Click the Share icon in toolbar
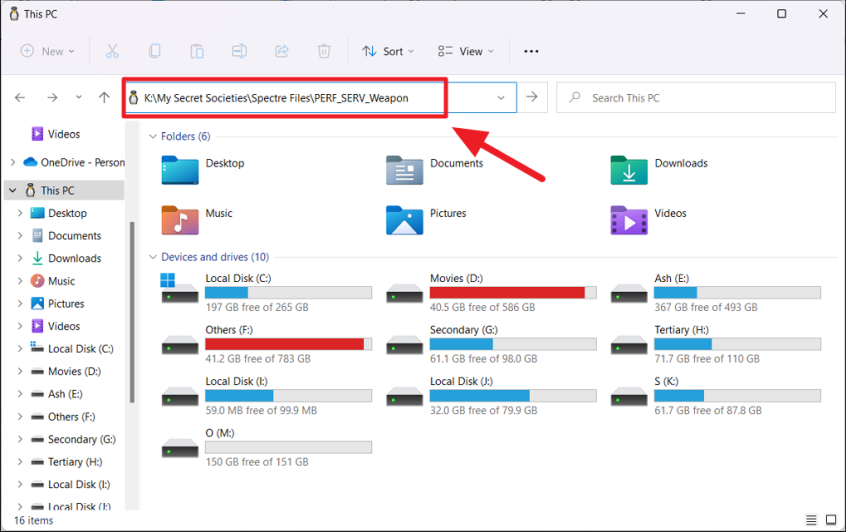The width and height of the screenshot is (846, 532). (x=281, y=51)
